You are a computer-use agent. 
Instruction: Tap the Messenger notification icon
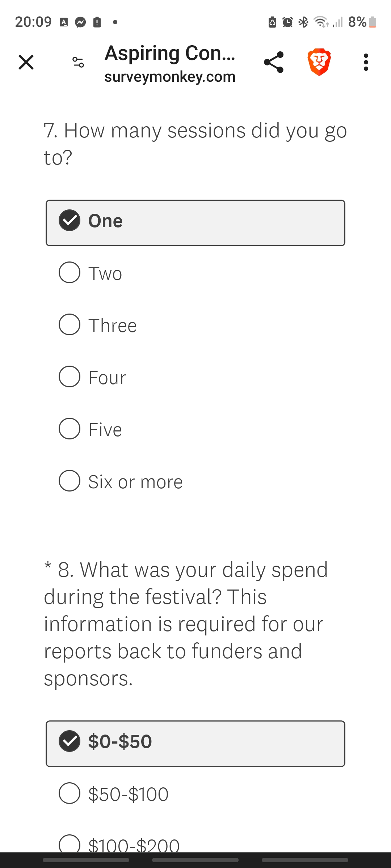click(80, 22)
